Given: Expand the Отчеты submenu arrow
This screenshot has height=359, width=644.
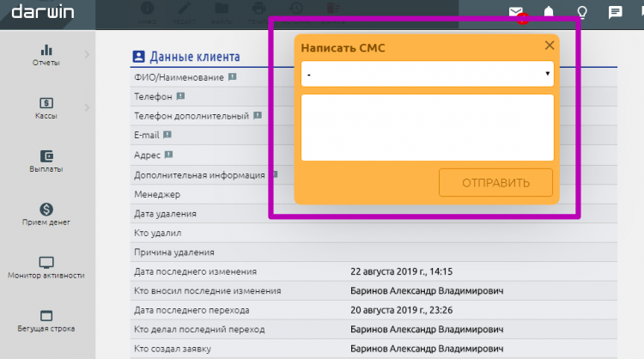Looking at the screenshot, I should 87,55.
